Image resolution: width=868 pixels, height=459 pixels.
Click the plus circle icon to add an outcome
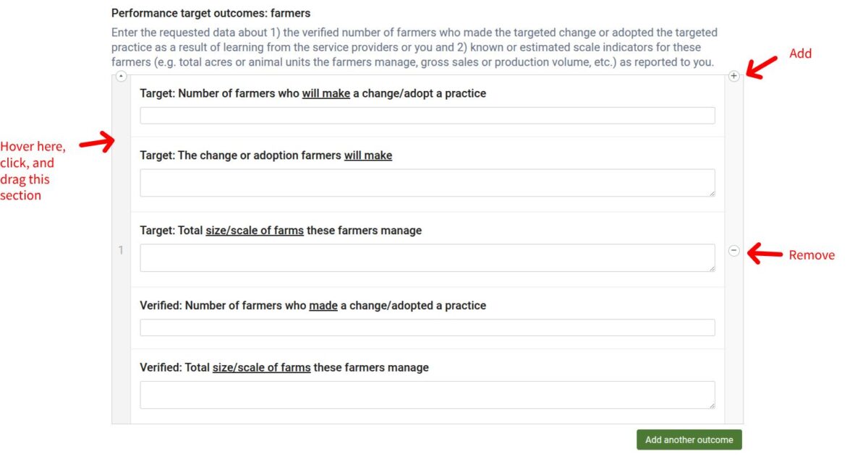click(734, 76)
